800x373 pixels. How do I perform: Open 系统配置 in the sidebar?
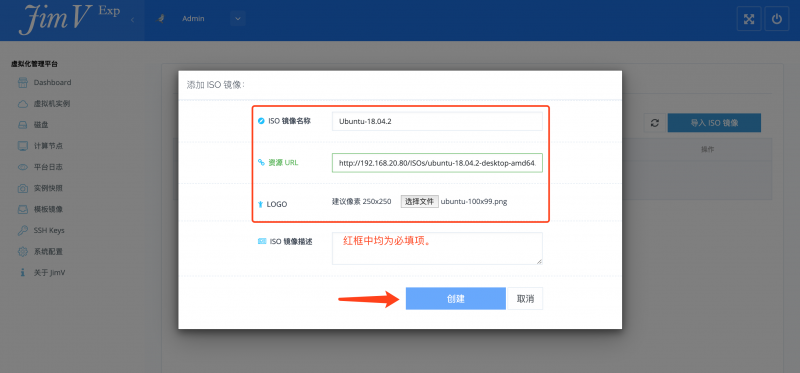(x=48, y=252)
